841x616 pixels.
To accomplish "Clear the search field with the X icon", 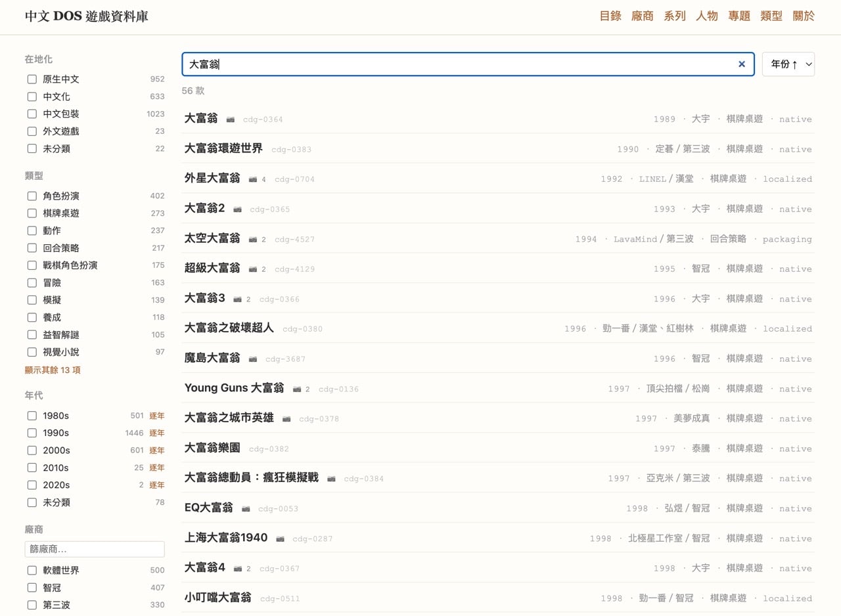I will coord(742,64).
